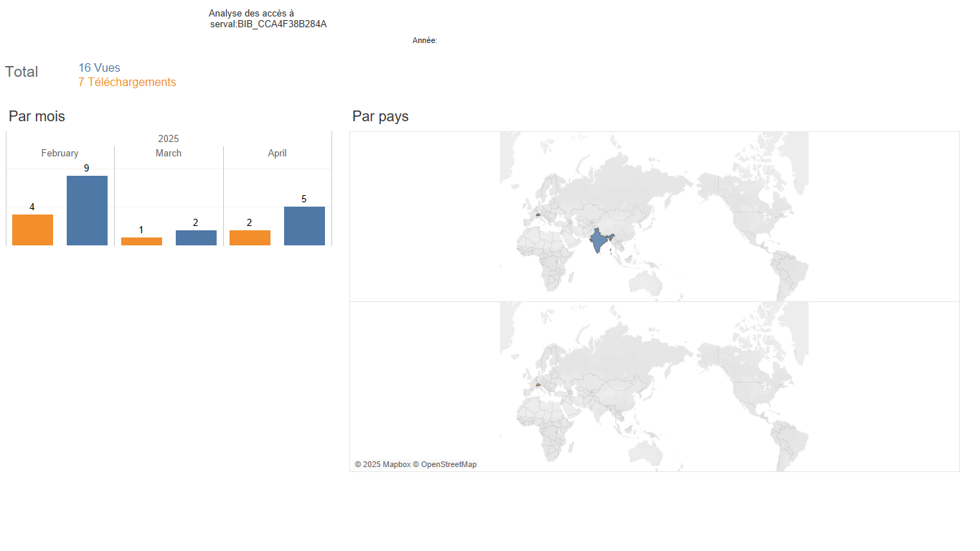Click the blue April bar labeled 5
980x551 pixels.
point(304,226)
